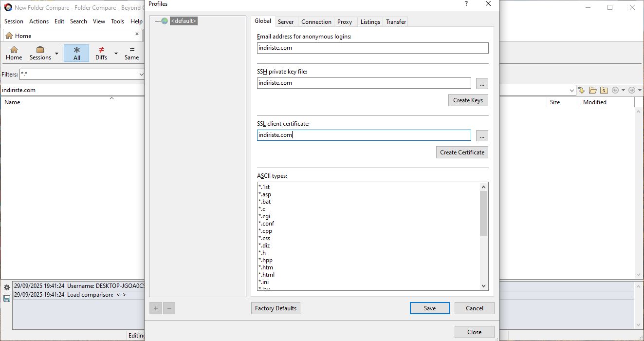Click the Beyond Compare app icon in title bar

click(x=8, y=7)
